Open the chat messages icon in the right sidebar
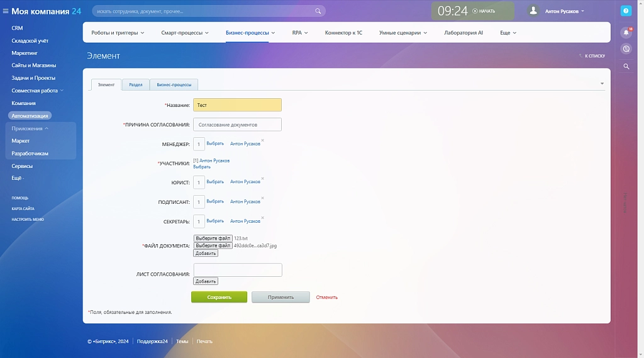This screenshot has height=358, width=644. point(626,49)
